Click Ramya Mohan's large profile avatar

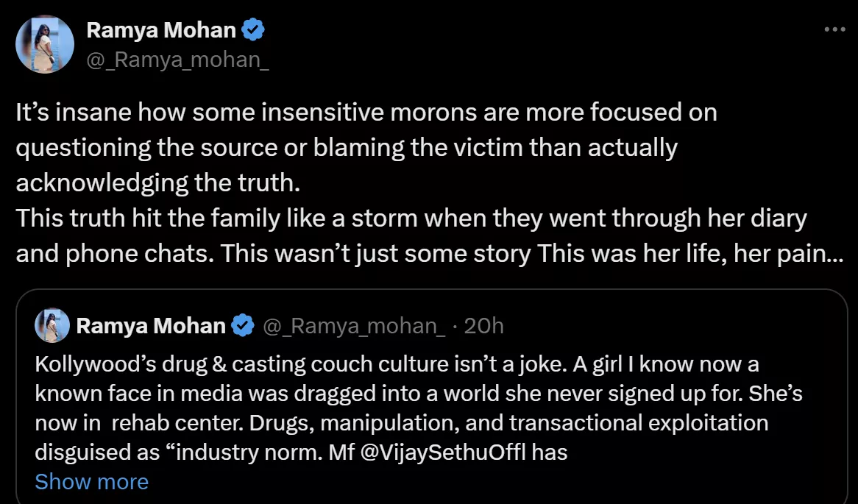[x=45, y=44]
